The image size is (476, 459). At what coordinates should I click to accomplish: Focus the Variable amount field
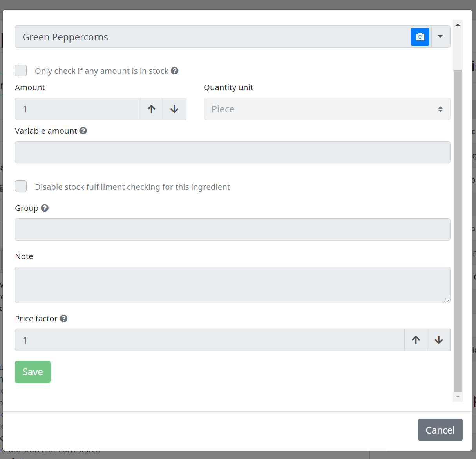click(x=233, y=152)
